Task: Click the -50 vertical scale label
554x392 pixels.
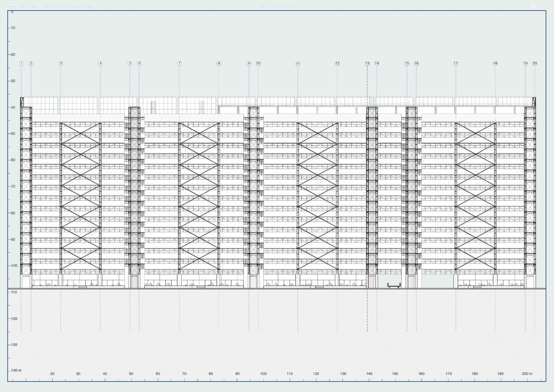Action: 13,134
